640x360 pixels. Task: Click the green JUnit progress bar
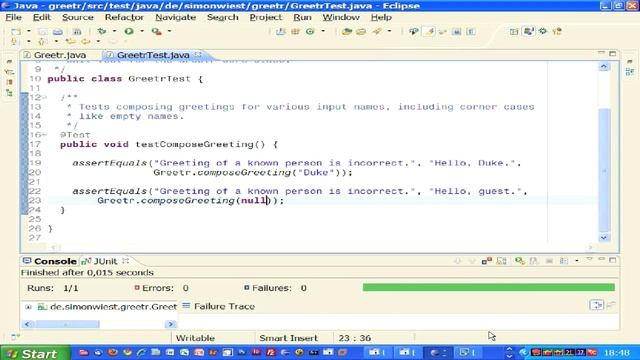pyautogui.click(x=489, y=288)
